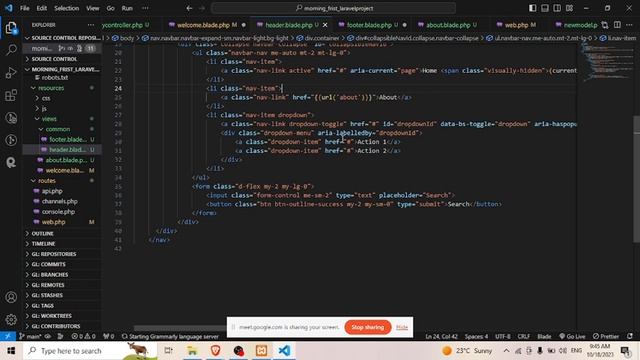Close the header.blade.php tab
The height and width of the screenshot is (360, 640).
(x=325, y=25)
